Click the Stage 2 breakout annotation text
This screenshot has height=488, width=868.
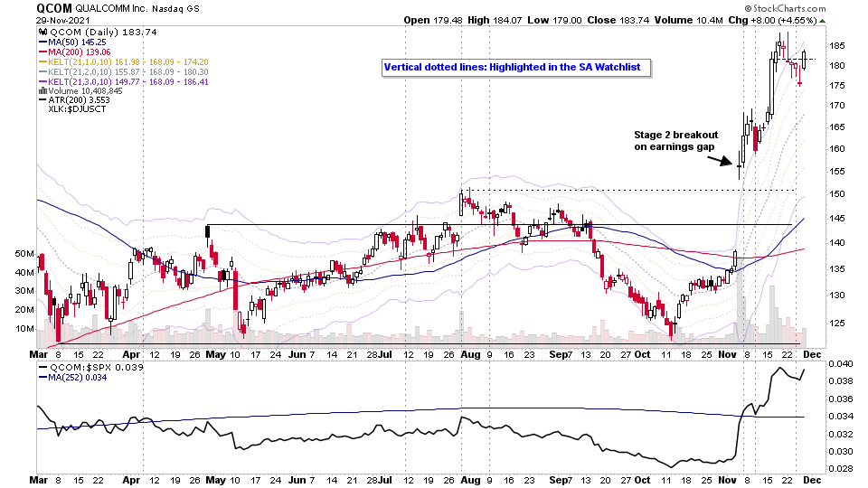tap(675, 141)
